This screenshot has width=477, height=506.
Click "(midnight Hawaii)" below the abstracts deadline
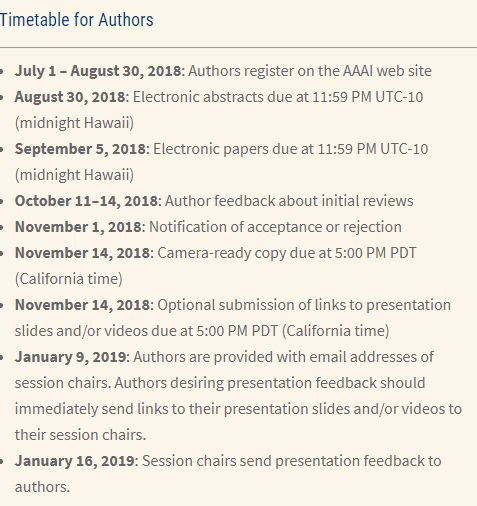click(x=74, y=123)
